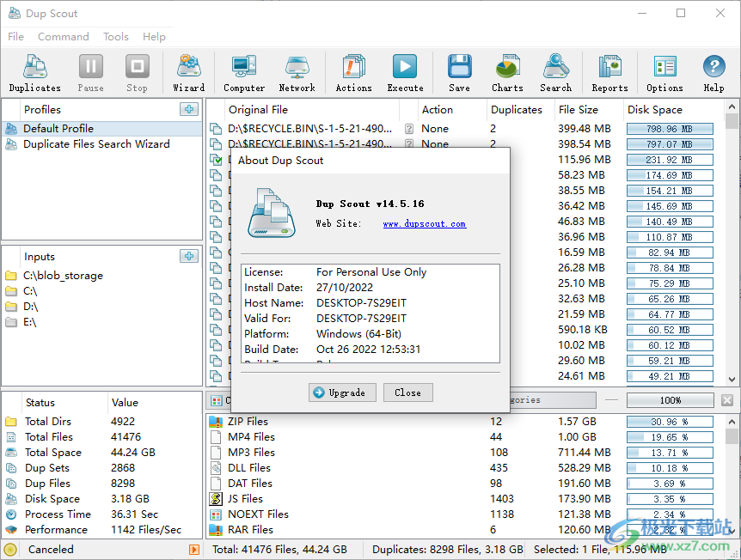Close the About Dup Scout dialog

[x=407, y=393]
